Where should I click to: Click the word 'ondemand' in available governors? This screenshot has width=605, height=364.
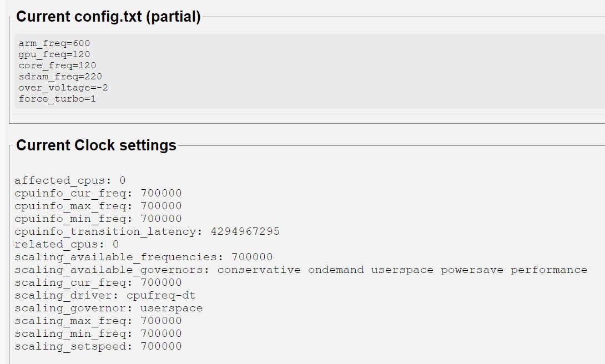[x=336, y=270]
